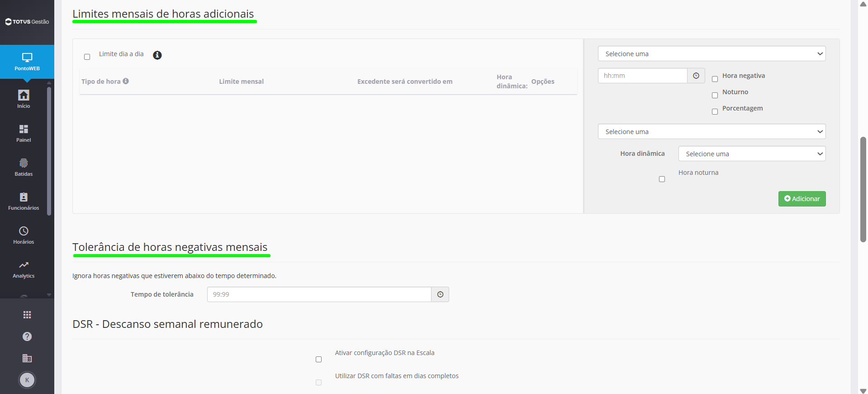This screenshot has width=868, height=394.
Task: Check the Hora negativa option
Action: pyautogui.click(x=715, y=79)
